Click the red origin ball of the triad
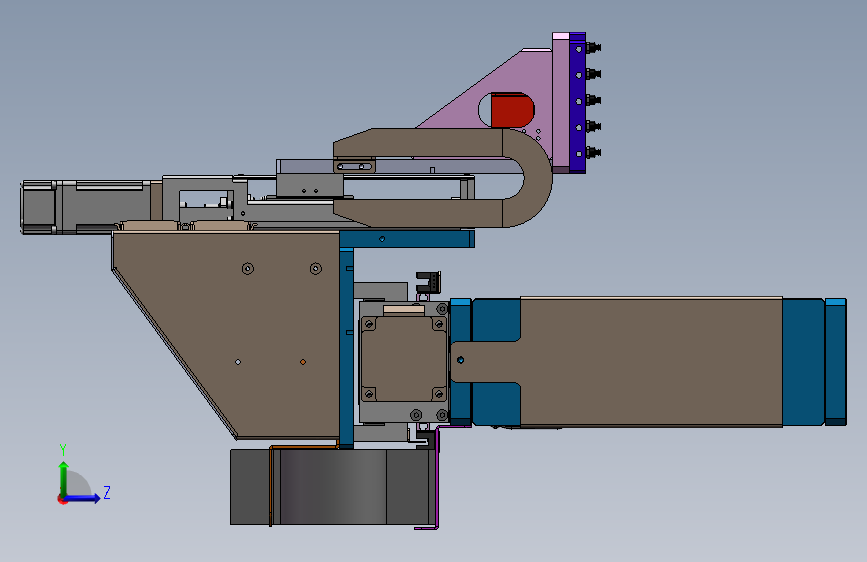Screen dimensions: 867x562 (x=62, y=499)
